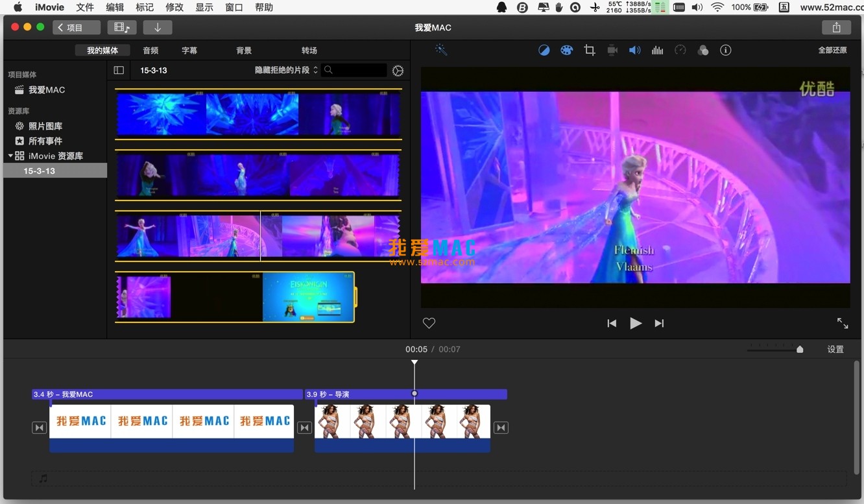864x504 pixels.
Task: Select the model photo timeline clip
Action: [402, 427]
